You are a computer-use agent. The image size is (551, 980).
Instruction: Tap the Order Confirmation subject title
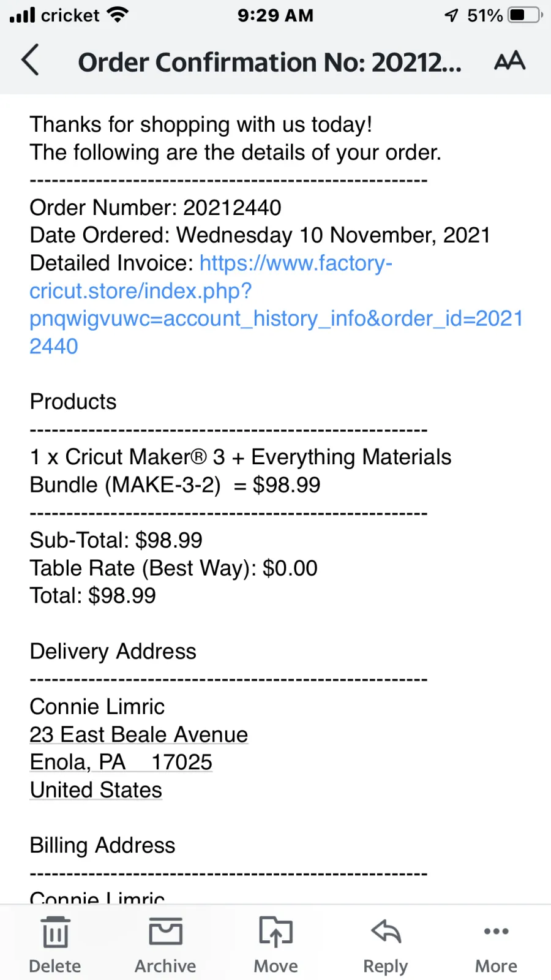tap(269, 62)
